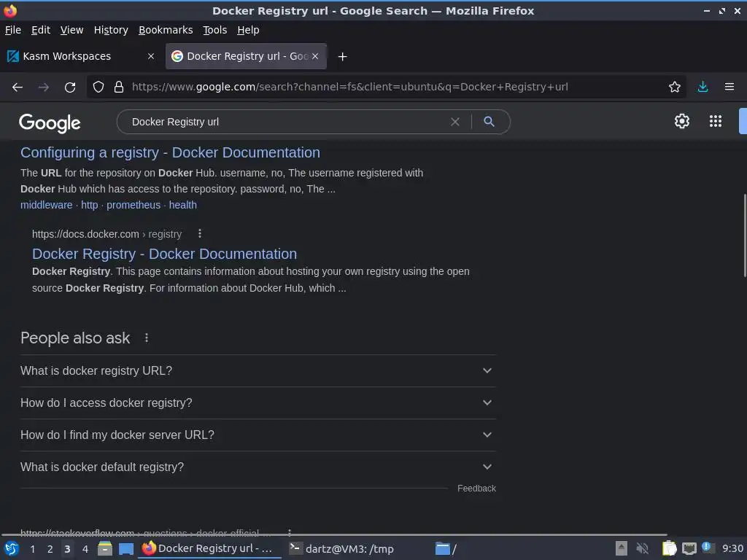Open the Firefox downloads panel
This screenshot has width=747, height=560.
[x=703, y=87]
